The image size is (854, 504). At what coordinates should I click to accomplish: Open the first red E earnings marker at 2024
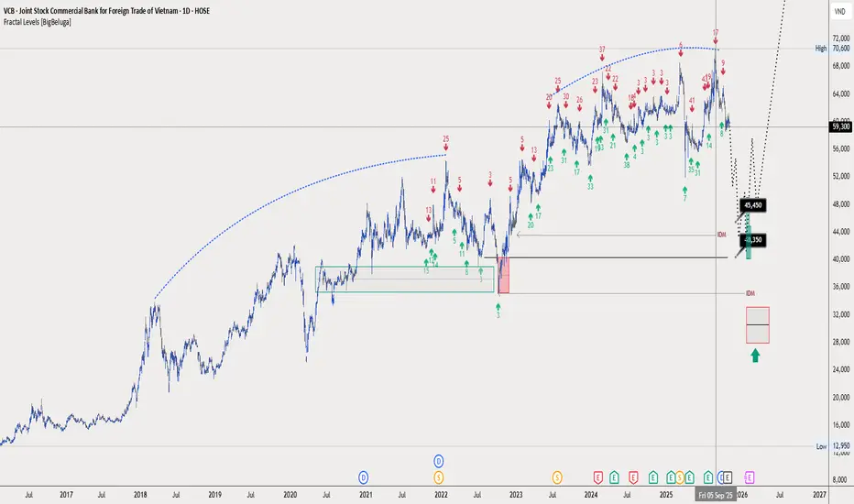click(597, 477)
